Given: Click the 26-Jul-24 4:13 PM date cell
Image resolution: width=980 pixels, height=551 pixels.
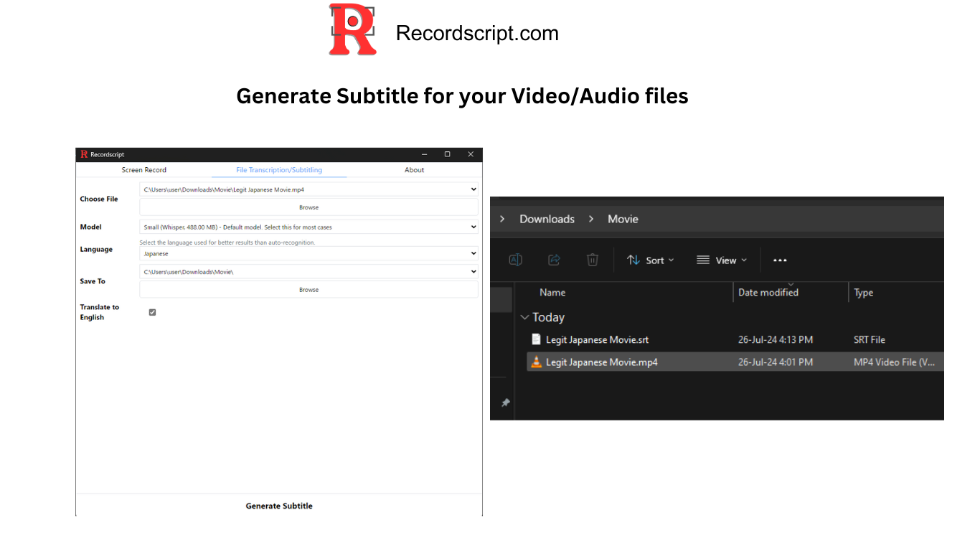Looking at the screenshot, I should [776, 339].
